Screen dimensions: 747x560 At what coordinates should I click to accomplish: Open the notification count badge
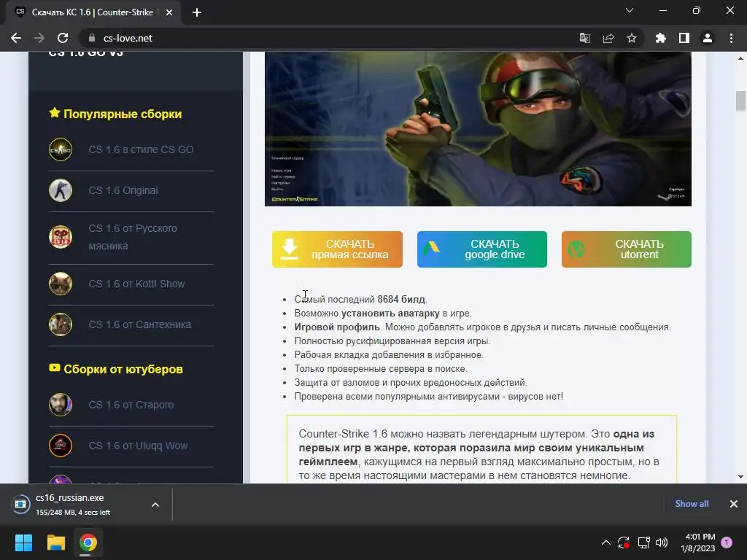(x=727, y=542)
